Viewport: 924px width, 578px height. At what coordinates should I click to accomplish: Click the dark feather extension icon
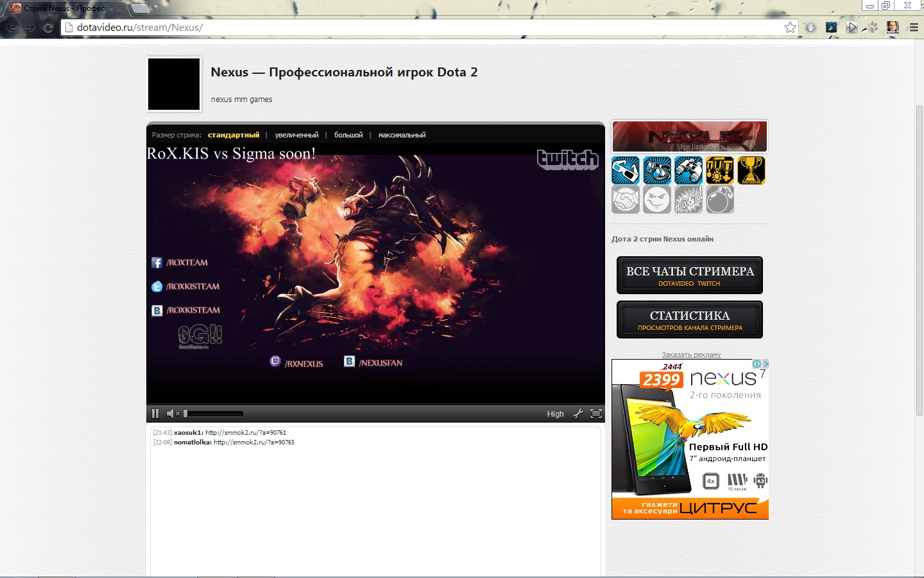pos(832,28)
